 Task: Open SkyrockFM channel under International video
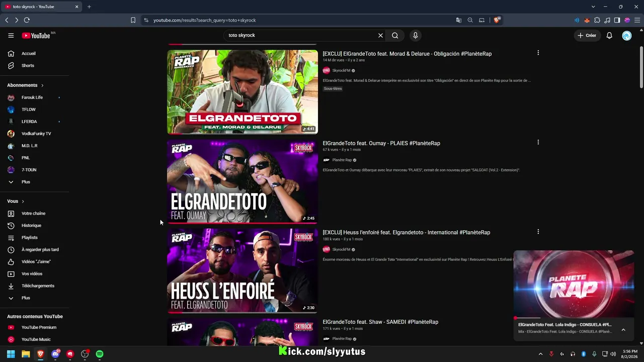tap(341, 249)
